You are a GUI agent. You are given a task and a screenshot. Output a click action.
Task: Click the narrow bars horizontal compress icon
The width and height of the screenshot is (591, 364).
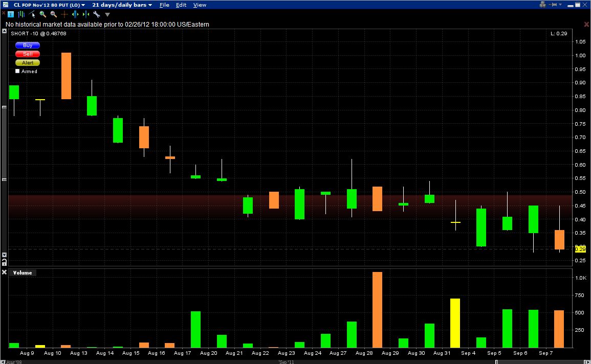86,14
